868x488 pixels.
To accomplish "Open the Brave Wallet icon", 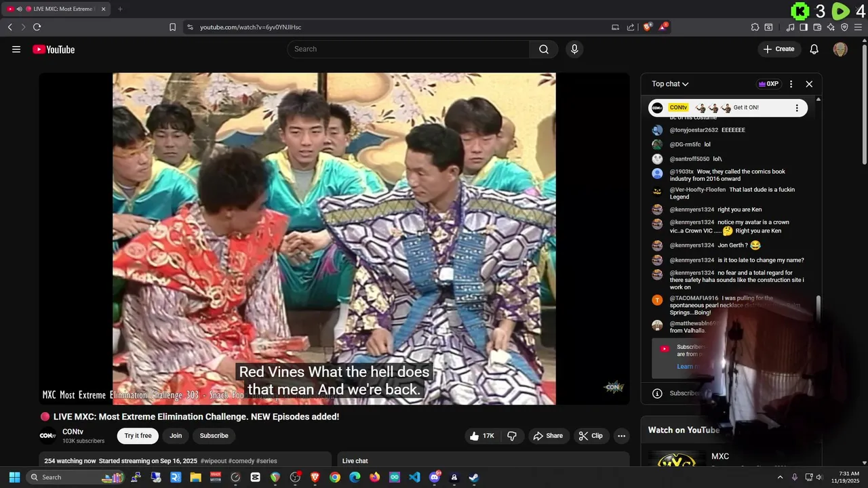I will pos(817,27).
